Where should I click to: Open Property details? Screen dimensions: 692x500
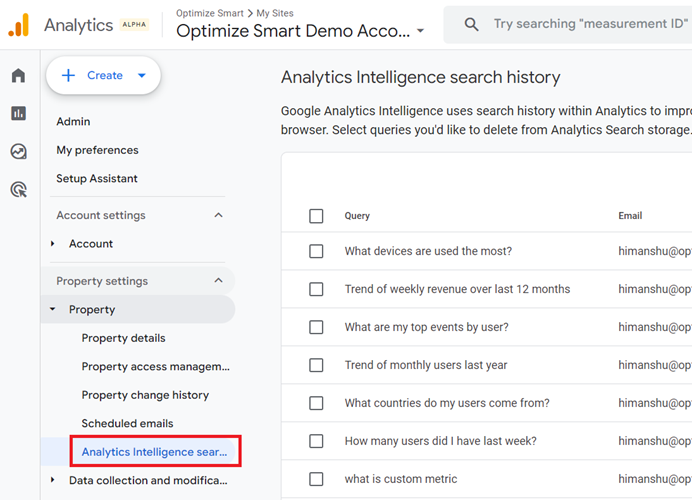[124, 338]
